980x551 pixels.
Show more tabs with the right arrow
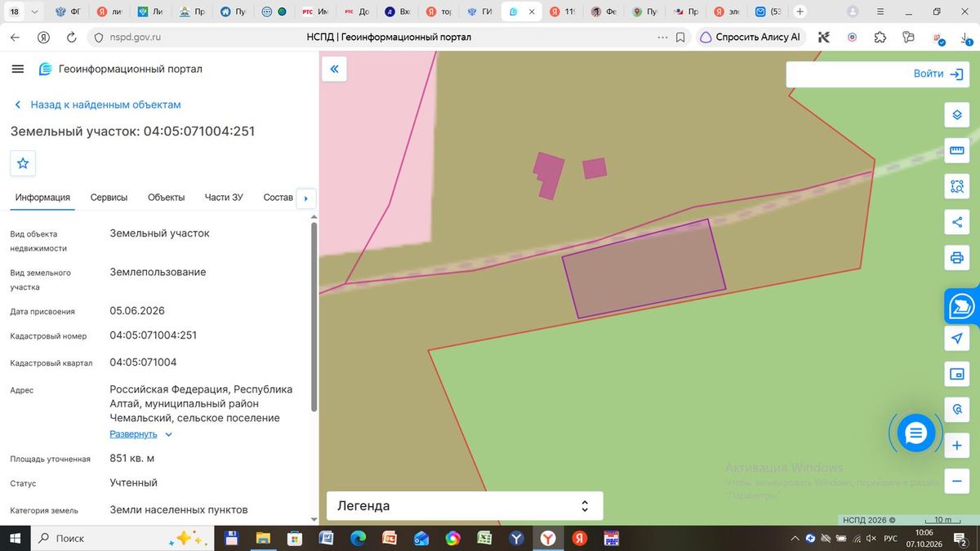click(x=305, y=198)
